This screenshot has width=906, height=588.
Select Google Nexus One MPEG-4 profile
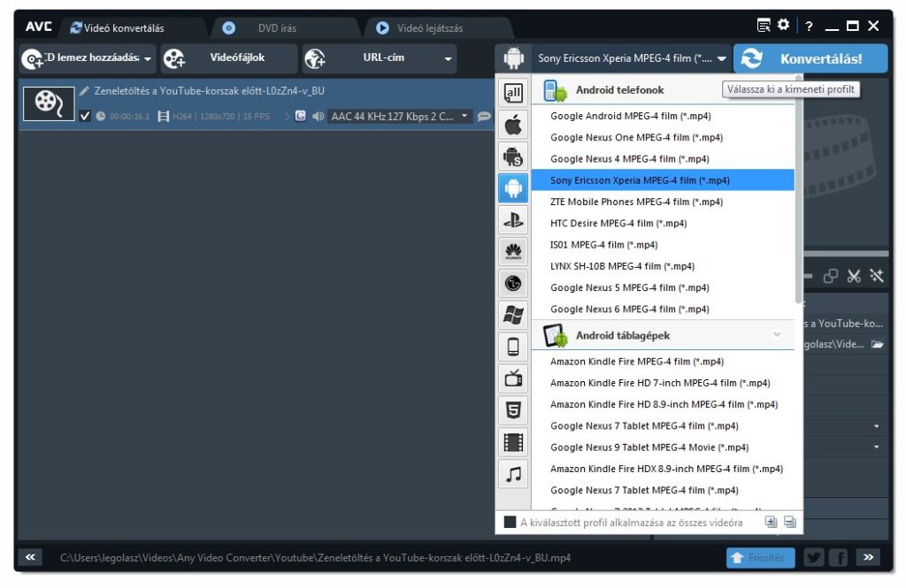[663, 137]
